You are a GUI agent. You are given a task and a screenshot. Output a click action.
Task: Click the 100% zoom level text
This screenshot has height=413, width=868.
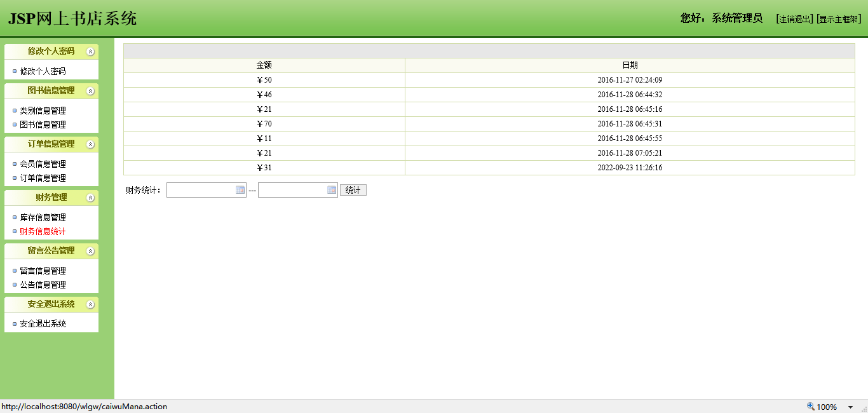(x=827, y=407)
